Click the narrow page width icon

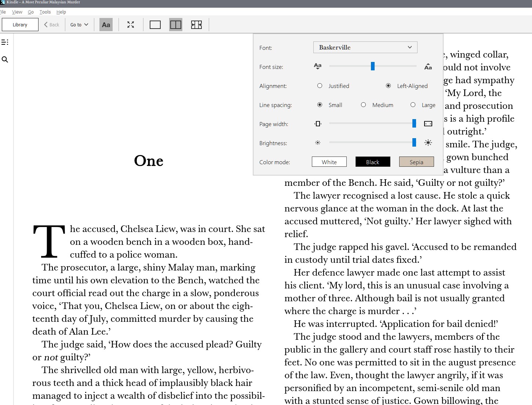coord(318,124)
